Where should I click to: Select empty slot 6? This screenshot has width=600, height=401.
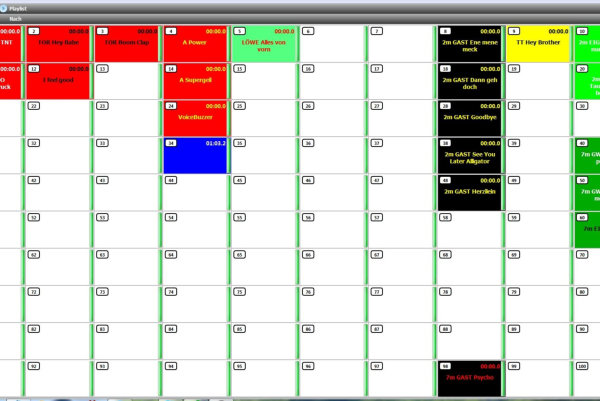click(x=332, y=44)
